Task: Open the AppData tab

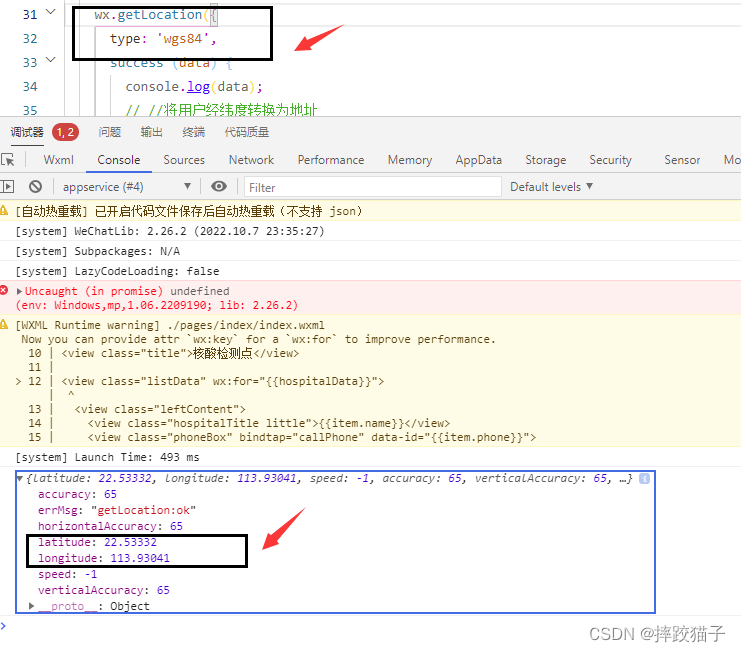Action: pyautogui.click(x=478, y=160)
